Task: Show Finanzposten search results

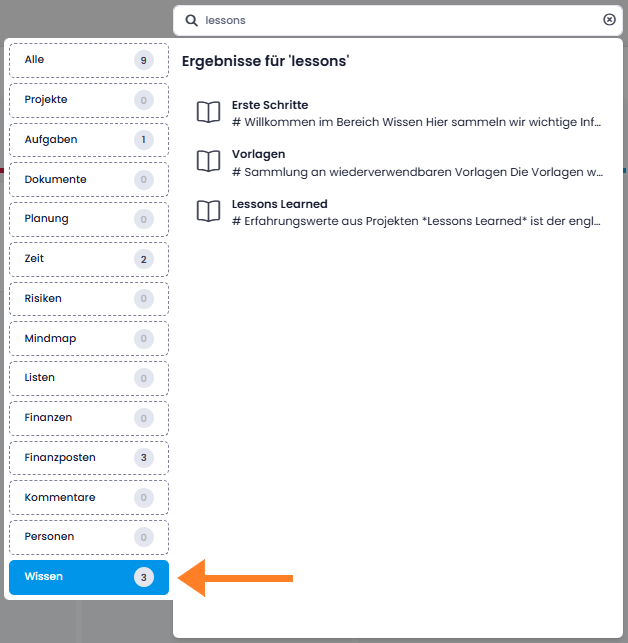Action: (x=89, y=458)
